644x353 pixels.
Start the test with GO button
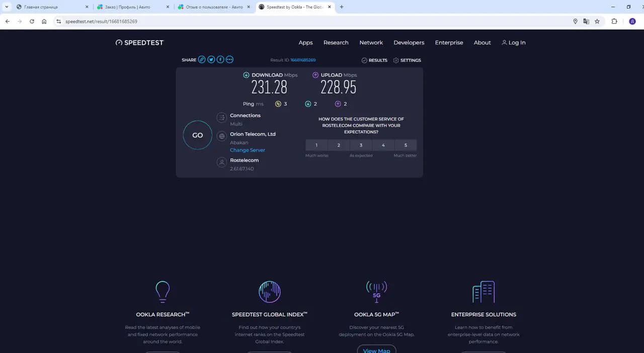click(198, 135)
